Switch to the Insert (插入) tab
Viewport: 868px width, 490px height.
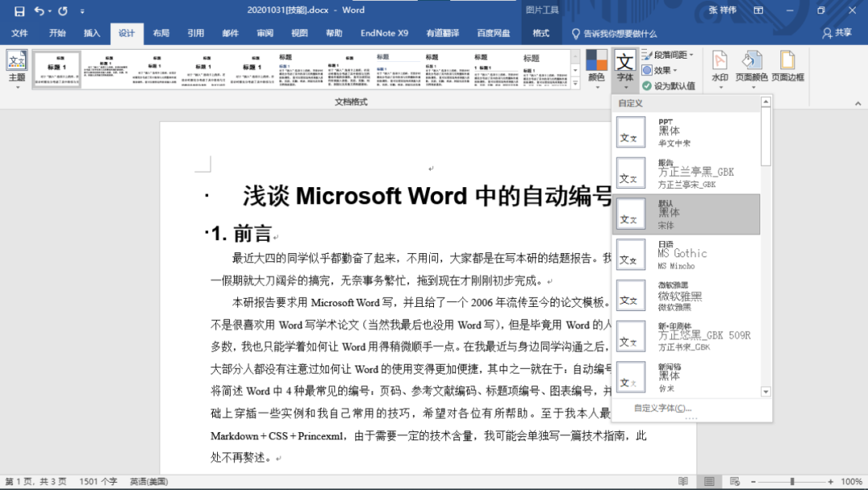[x=92, y=33]
